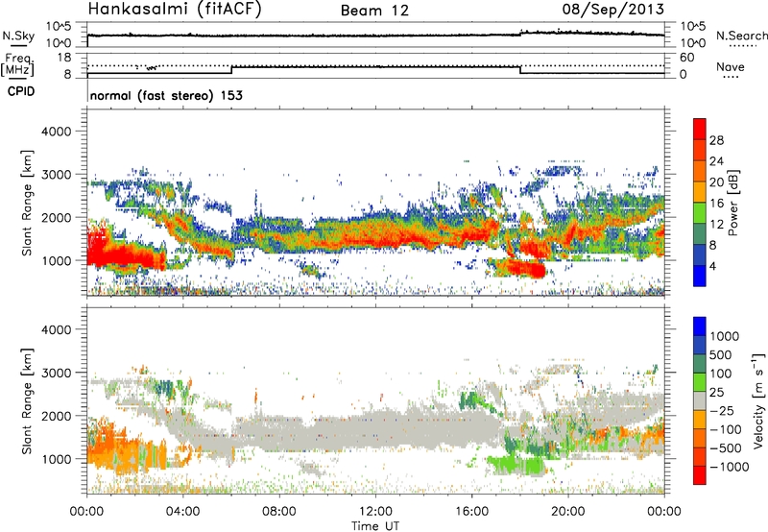Click the '-1000' tick on Velocity colour bar
Screen dimensions: 768x532
[730, 467]
